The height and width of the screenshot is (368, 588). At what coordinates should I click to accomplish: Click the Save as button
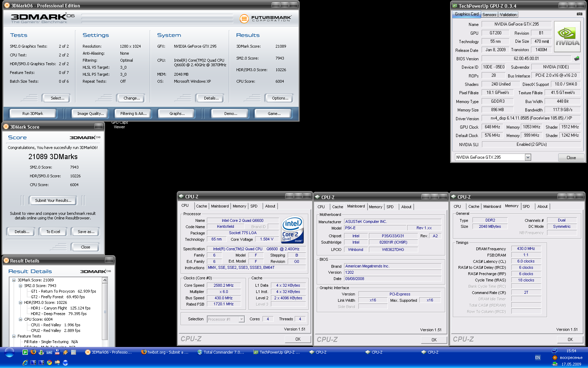point(86,232)
